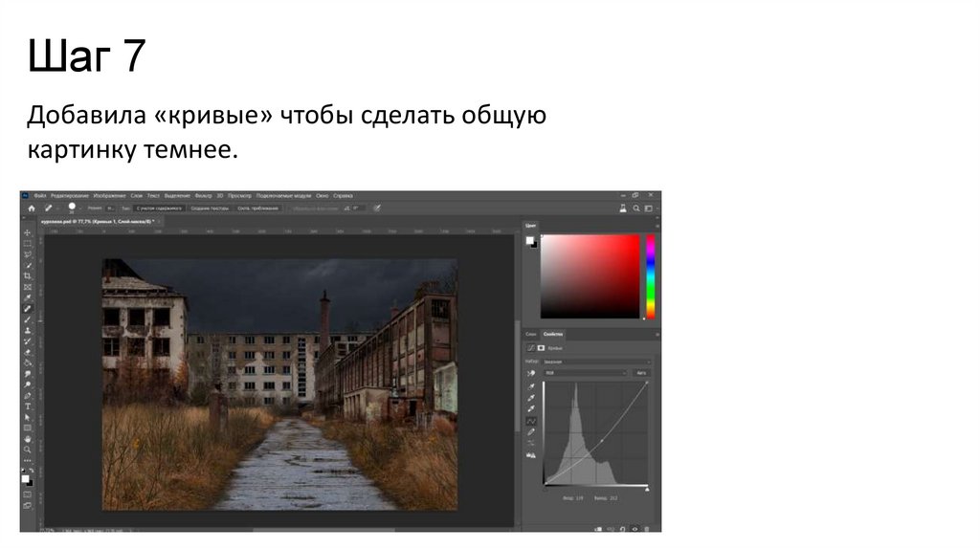Open the Edit Toolbar three-dots button
This screenshot has width=980, height=549.
point(27,460)
